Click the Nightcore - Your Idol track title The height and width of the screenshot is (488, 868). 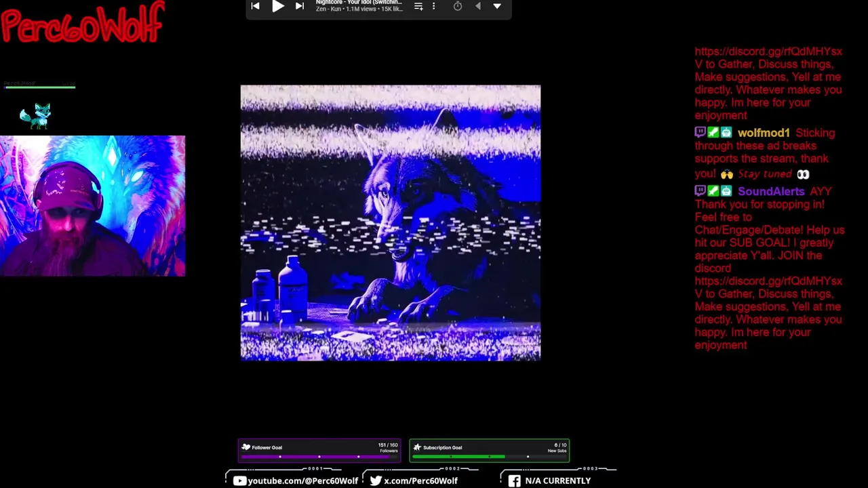[x=359, y=3]
